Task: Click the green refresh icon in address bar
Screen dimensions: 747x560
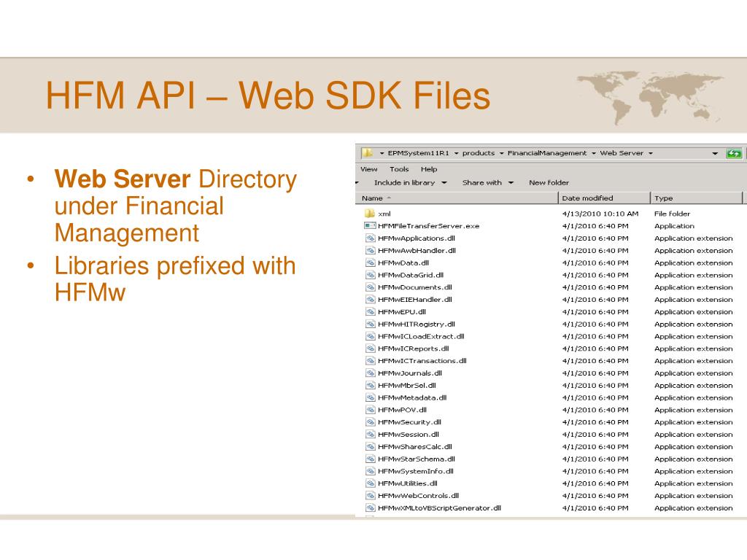Action: coord(734,153)
